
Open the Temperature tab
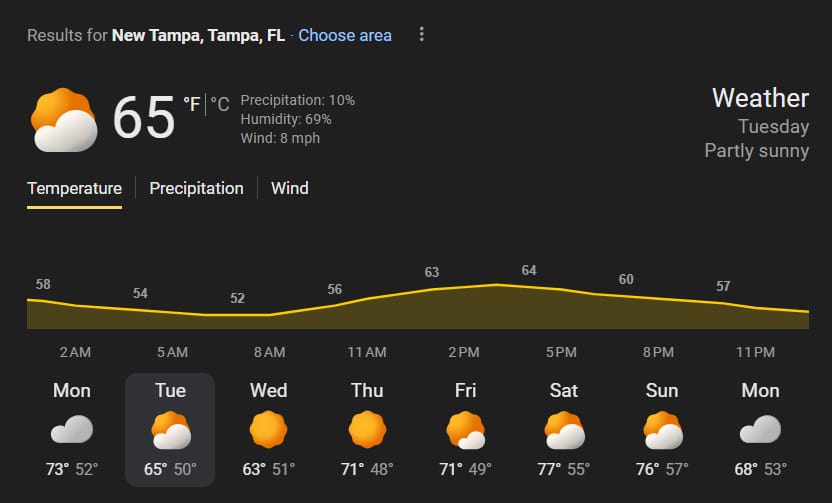[74, 188]
